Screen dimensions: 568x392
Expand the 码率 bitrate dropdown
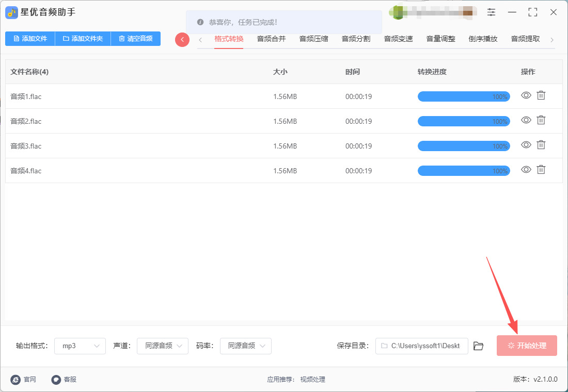click(x=246, y=346)
